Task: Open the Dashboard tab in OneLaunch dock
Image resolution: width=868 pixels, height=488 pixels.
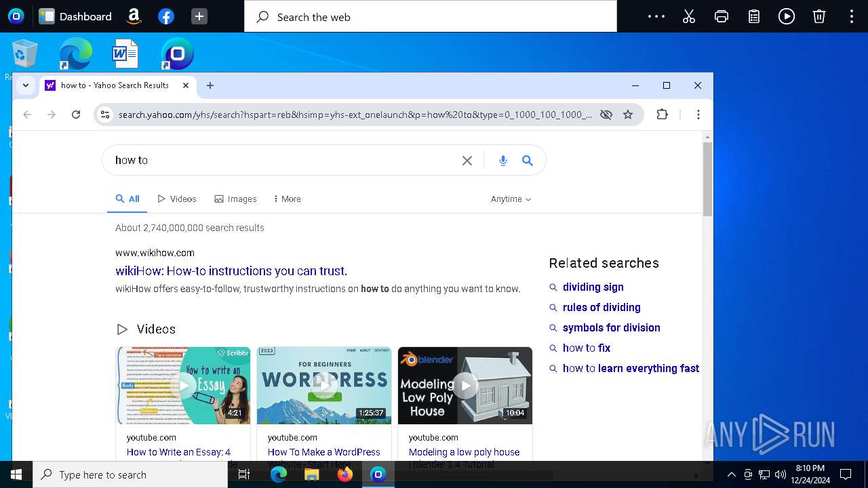Action: click(x=75, y=16)
